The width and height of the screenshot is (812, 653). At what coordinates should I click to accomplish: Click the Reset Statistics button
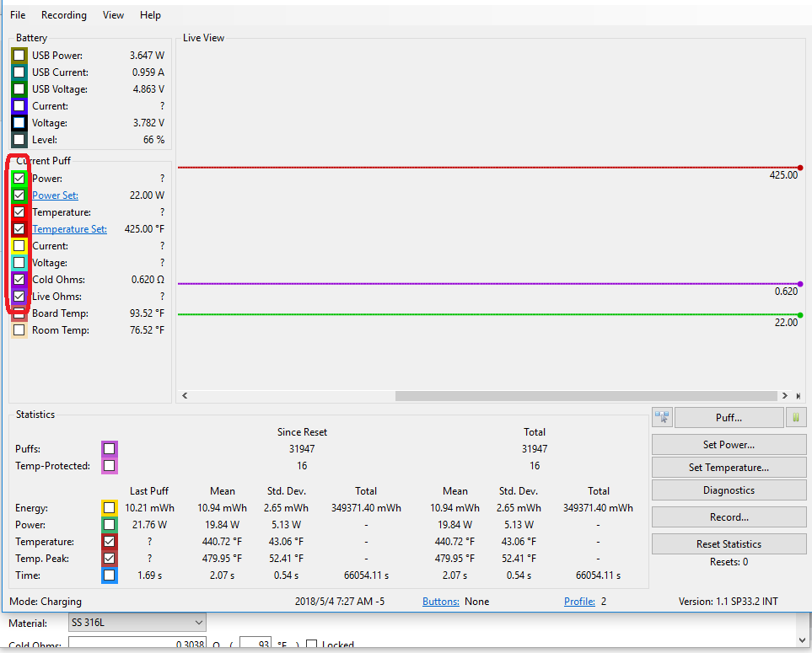[x=729, y=544]
